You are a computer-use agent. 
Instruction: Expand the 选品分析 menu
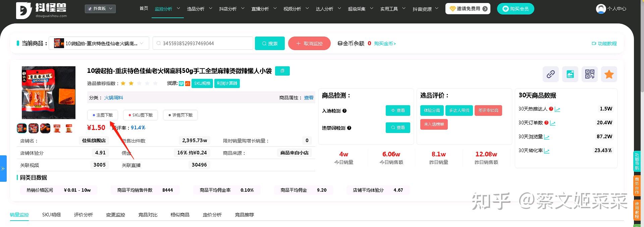click(x=200, y=9)
